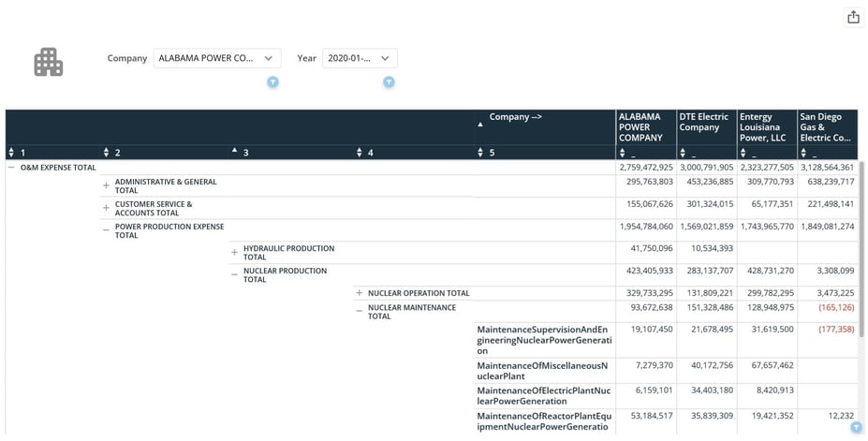Click value 453,236,885 in Administrative row
The image size is (868, 441).
click(710, 182)
